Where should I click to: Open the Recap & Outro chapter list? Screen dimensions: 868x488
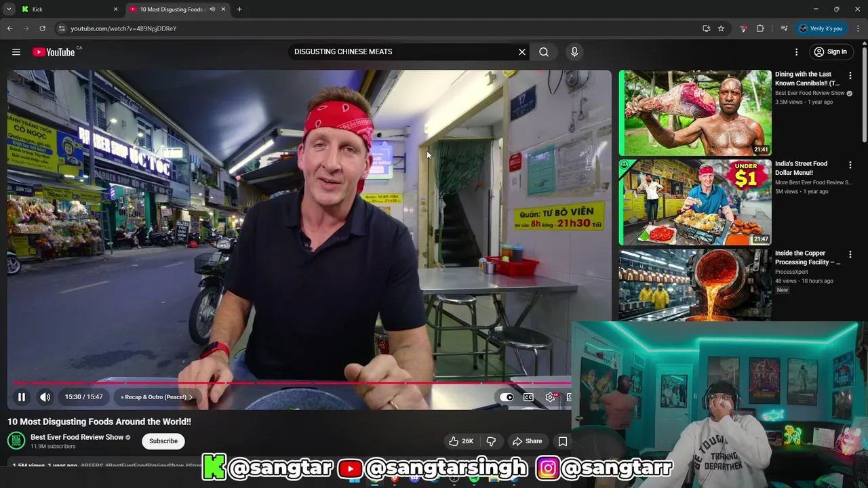point(157,397)
